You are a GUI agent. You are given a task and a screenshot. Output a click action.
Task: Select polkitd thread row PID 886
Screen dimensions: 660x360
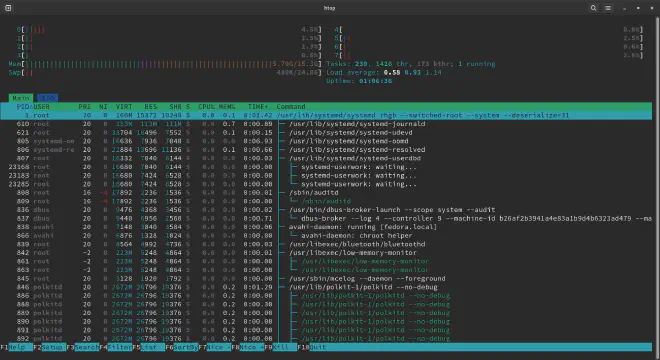326,296
